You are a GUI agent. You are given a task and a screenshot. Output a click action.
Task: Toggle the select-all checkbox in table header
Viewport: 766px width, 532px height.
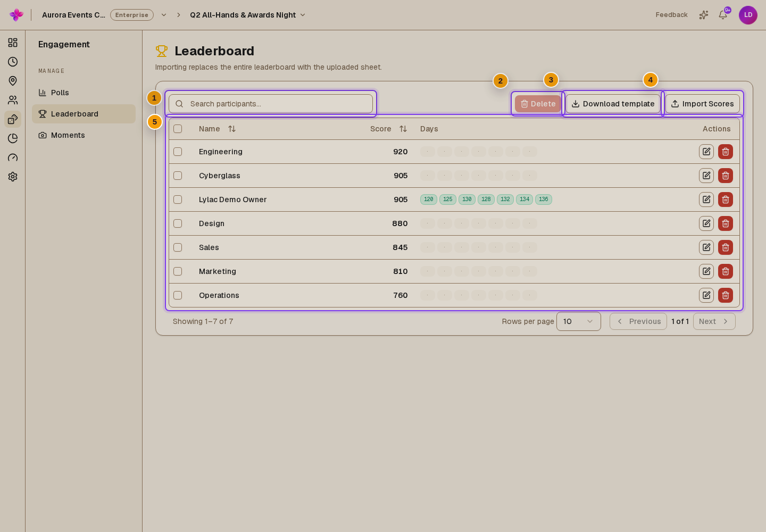178,129
